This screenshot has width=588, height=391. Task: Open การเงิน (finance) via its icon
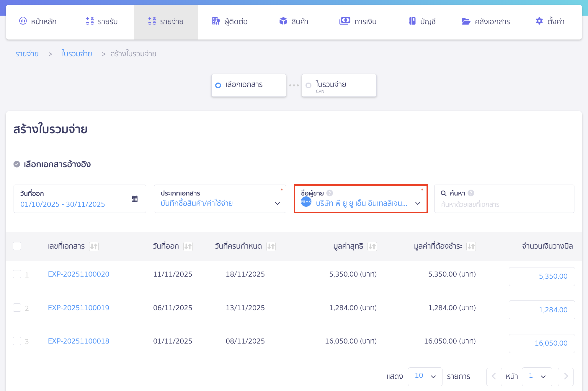(345, 21)
